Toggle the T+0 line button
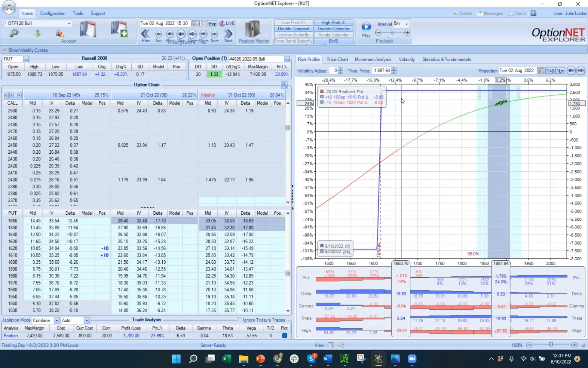588x368 pixels. click(x=550, y=71)
